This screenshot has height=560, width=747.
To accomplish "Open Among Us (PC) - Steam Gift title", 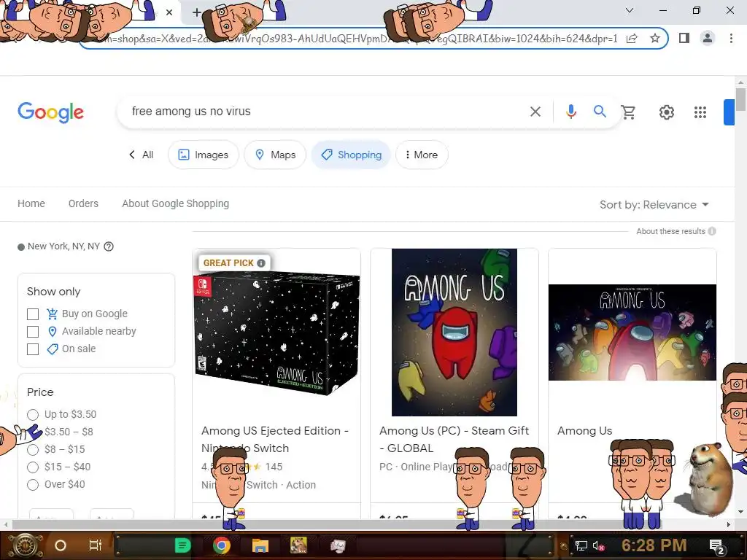I will tap(454, 440).
